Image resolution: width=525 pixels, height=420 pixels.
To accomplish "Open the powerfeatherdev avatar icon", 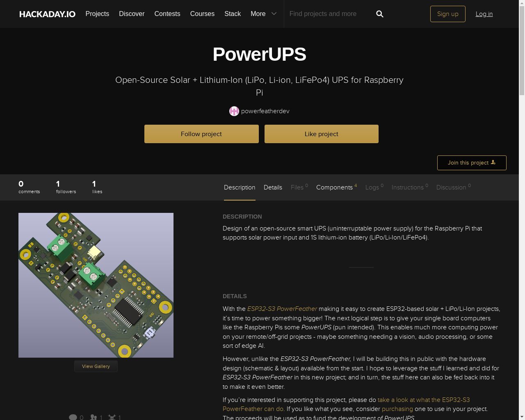I will (x=234, y=111).
